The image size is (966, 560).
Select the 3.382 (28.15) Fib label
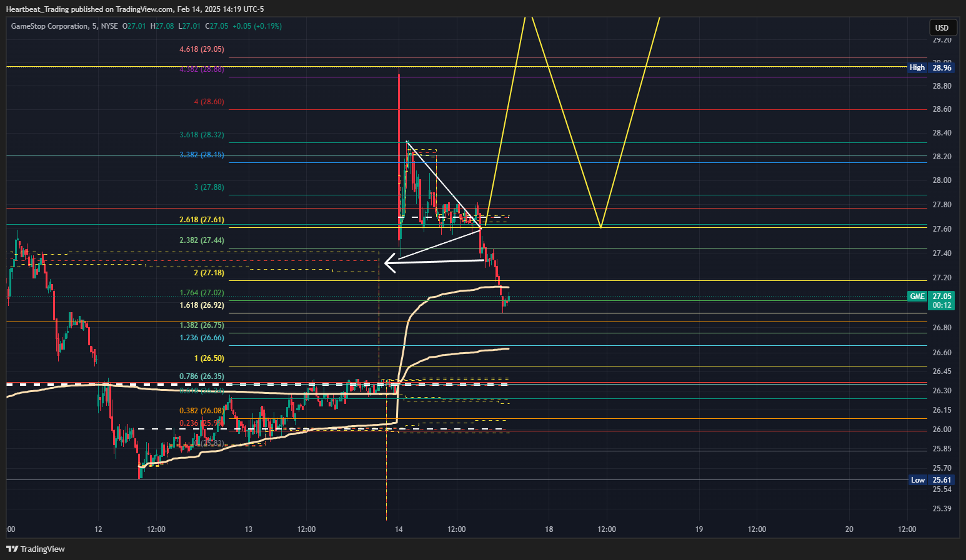coord(202,155)
